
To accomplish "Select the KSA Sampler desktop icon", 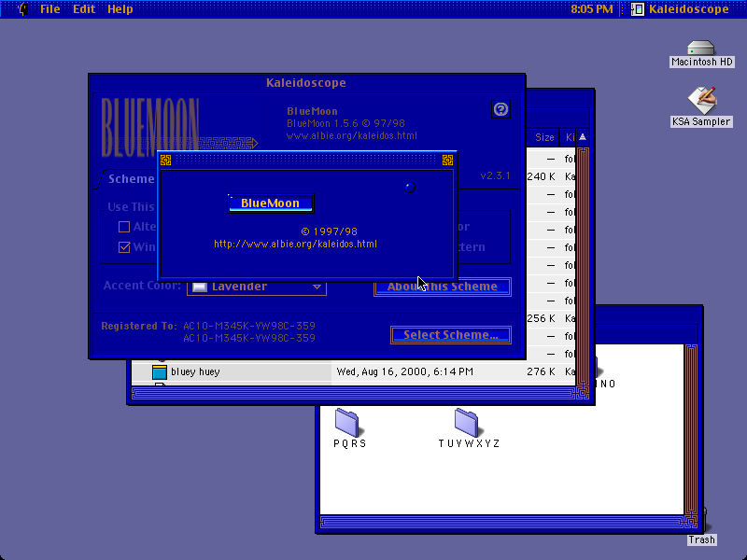I will coord(701,106).
